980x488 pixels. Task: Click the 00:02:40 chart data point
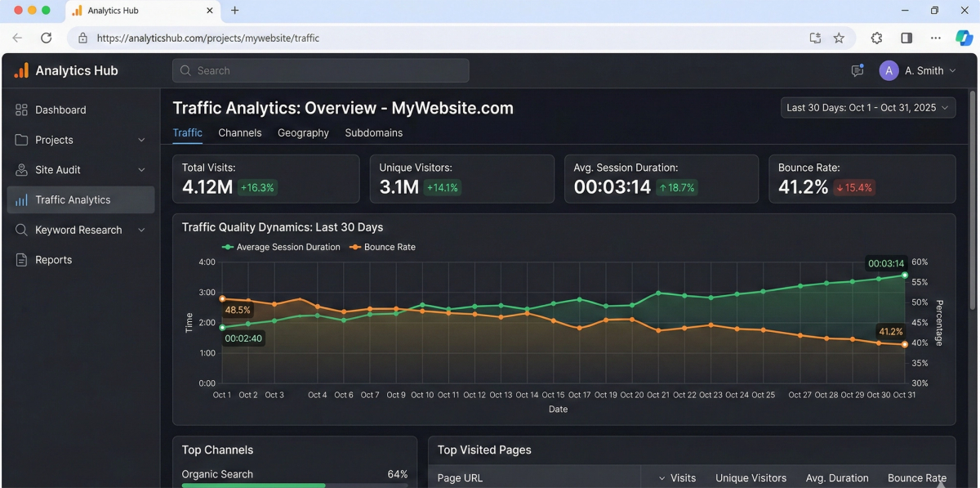point(222,327)
